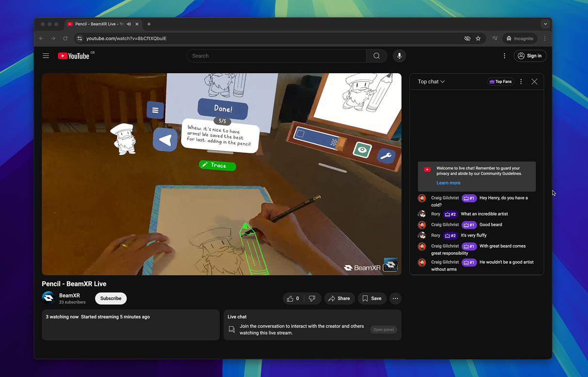
Task: Focus the YouTube search field
Action: 277,56
